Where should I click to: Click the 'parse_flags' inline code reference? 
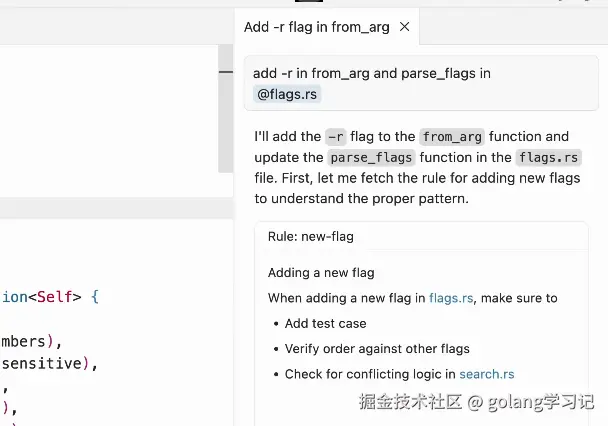tap(368, 157)
